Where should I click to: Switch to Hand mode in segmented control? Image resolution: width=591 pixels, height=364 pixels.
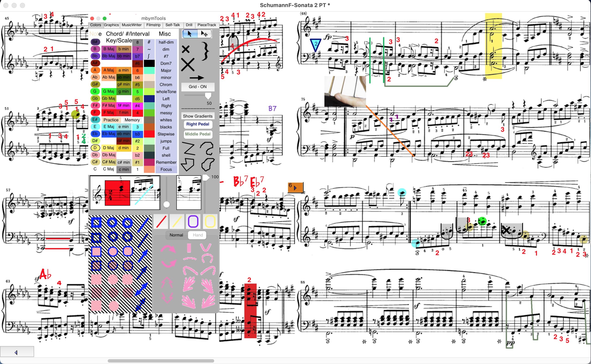point(198,235)
